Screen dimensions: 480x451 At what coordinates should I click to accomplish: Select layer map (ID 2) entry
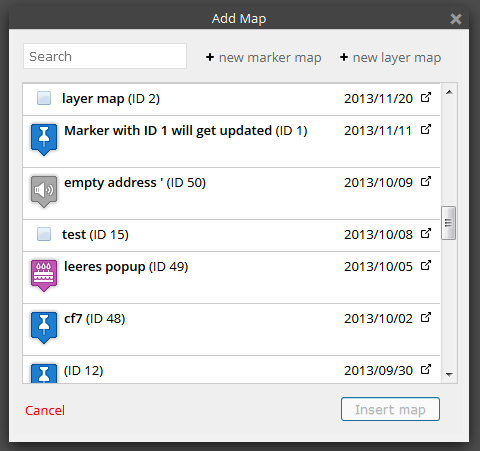click(x=232, y=99)
